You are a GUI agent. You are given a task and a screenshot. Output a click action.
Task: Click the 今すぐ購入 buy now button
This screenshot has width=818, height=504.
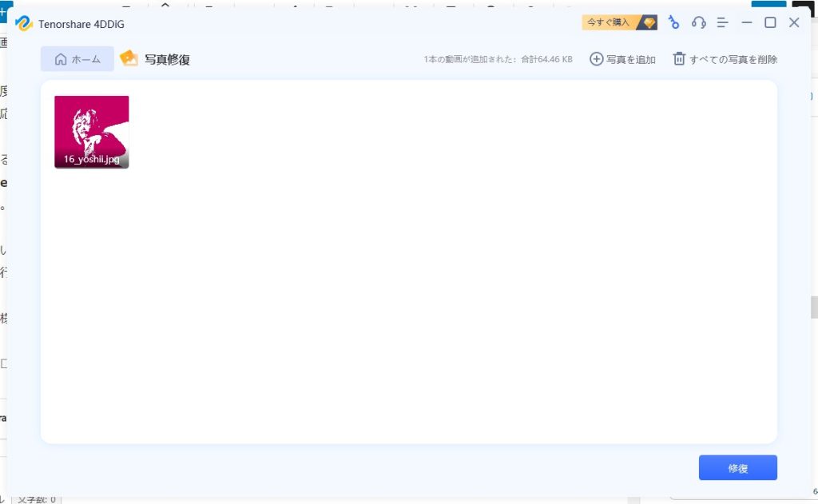click(x=609, y=22)
